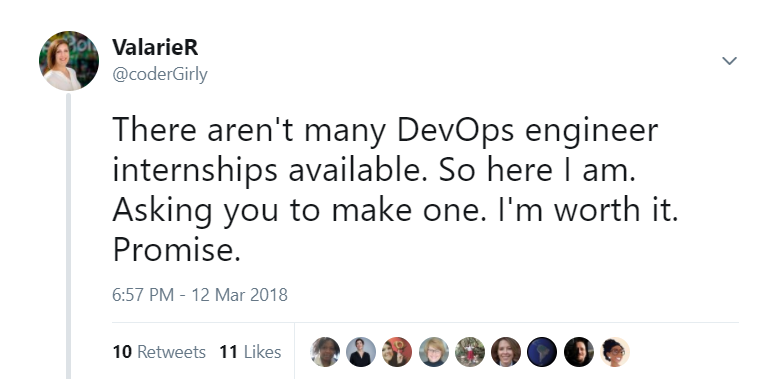Open liker avatar with red background
Image resolution: width=782 pixels, height=379 pixels.
397,352
